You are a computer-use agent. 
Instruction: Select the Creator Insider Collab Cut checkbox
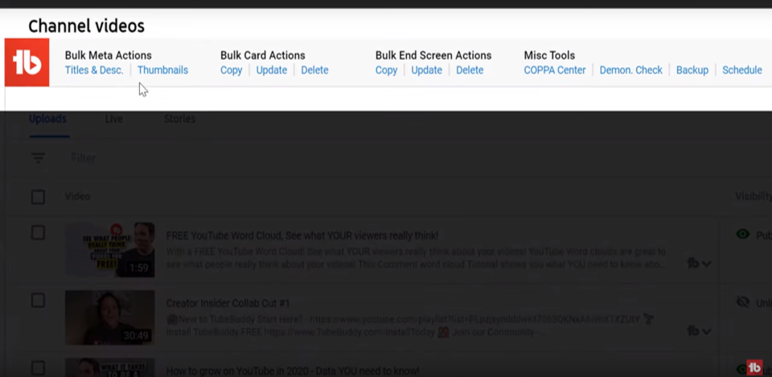38,300
